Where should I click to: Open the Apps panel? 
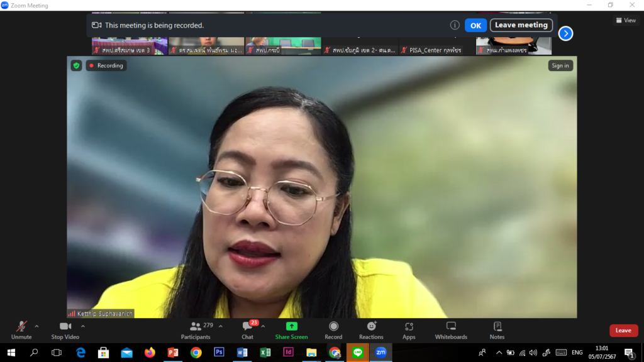point(409,330)
